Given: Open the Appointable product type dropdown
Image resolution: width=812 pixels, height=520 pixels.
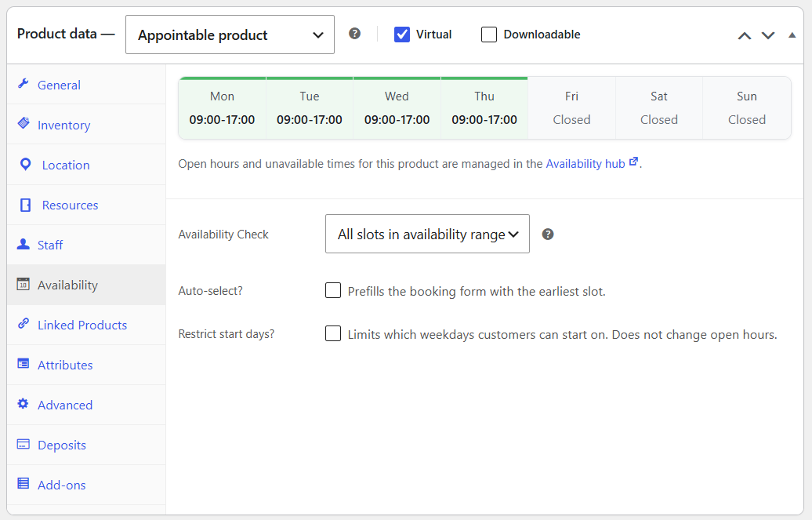Looking at the screenshot, I should 230,35.
